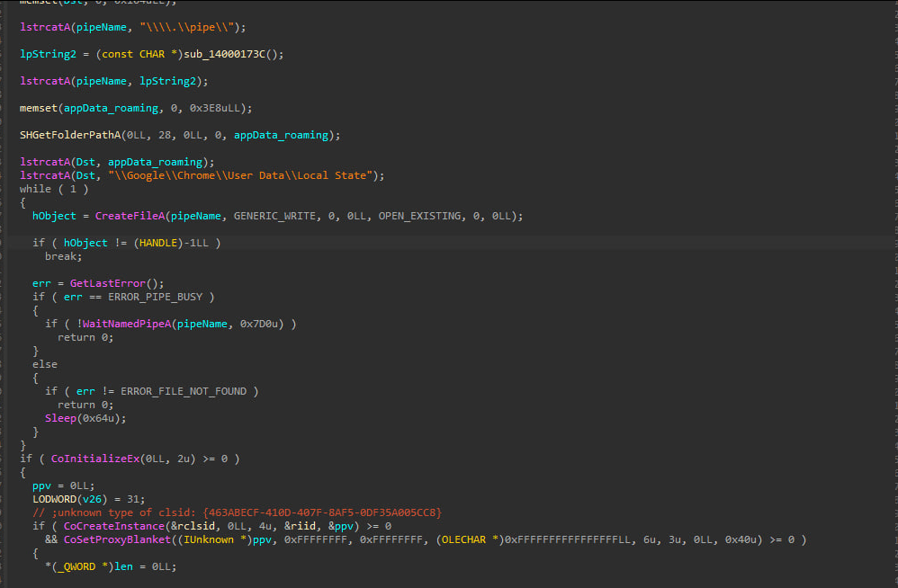Viewport: 898px width, 588px height.
Task: Click the while ( 1 ) statement
Action: click(x=54, y=189)
